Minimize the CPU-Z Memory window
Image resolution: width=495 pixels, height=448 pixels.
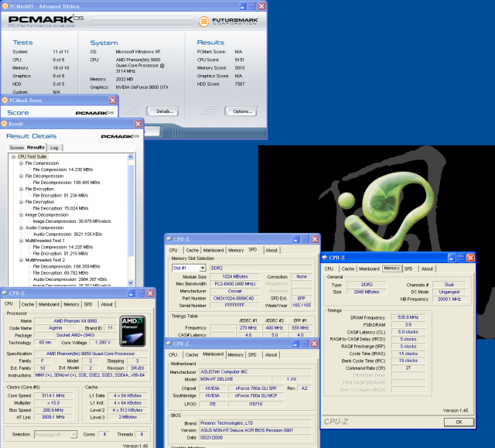tap(452, 258)
